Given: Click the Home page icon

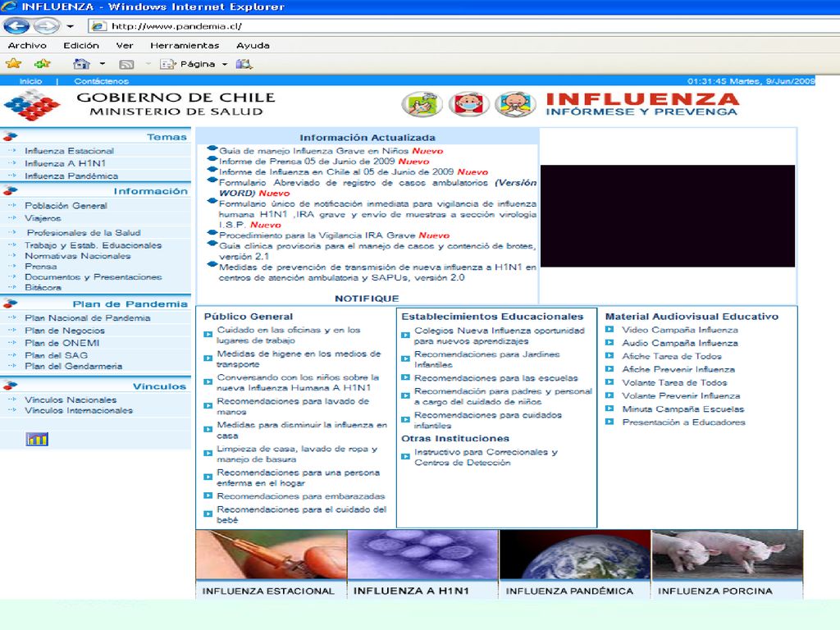Looking at the screenshot, I should click(x=81, y=64).
